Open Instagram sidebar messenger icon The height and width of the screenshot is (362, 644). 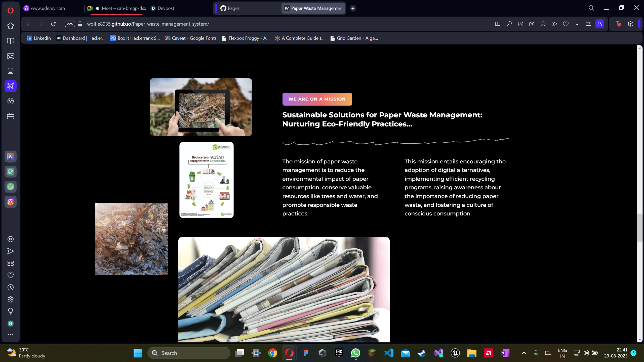pos(10,202)
